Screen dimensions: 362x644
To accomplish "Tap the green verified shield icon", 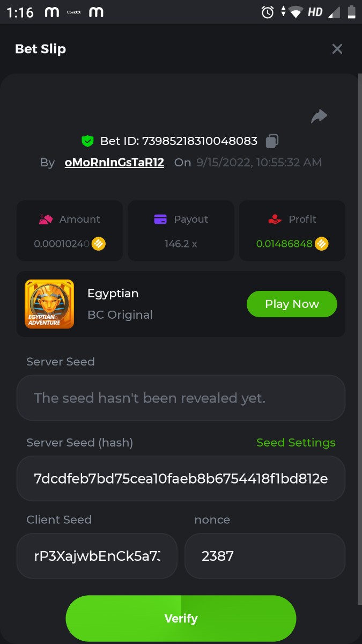I will (87, 141).
